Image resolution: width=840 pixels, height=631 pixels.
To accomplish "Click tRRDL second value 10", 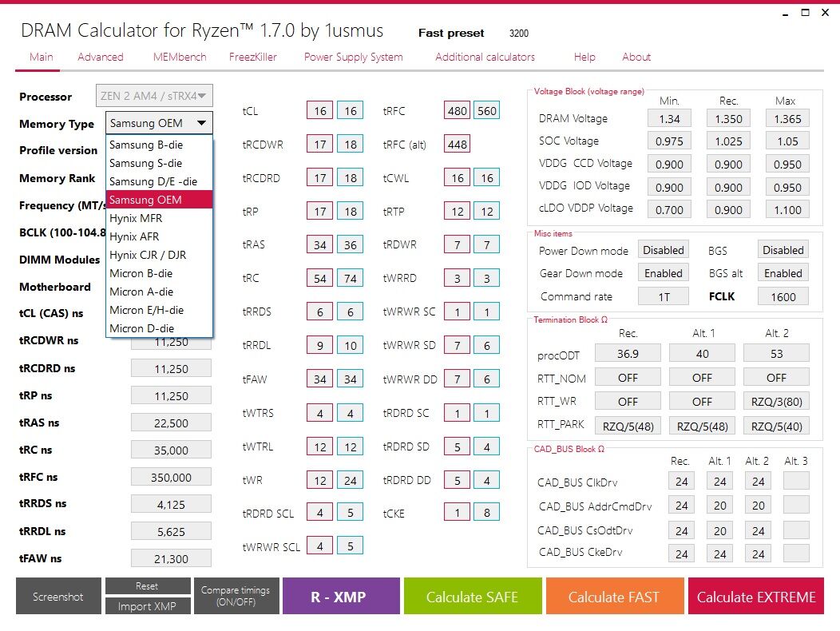I will 351,345.
